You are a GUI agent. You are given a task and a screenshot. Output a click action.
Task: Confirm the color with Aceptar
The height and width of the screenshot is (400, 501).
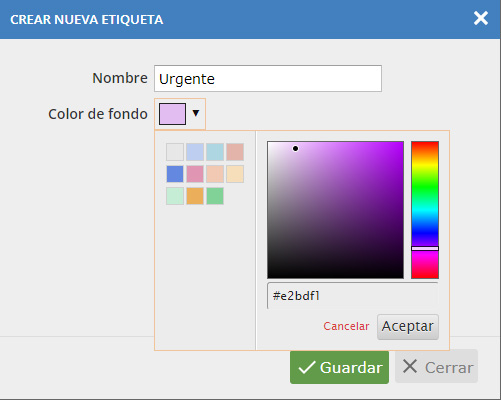(408, 327)
